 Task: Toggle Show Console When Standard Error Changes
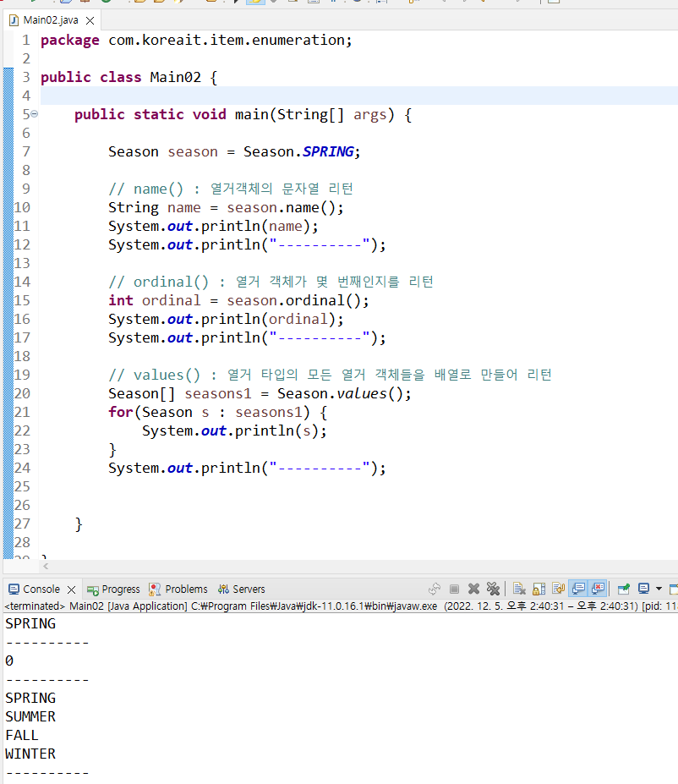(598, 589)
